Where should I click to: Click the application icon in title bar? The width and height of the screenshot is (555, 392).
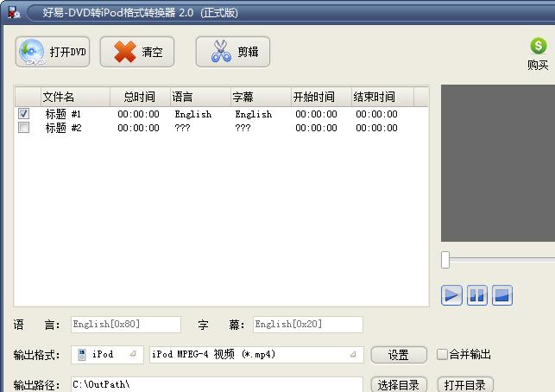tap(14, 12)
